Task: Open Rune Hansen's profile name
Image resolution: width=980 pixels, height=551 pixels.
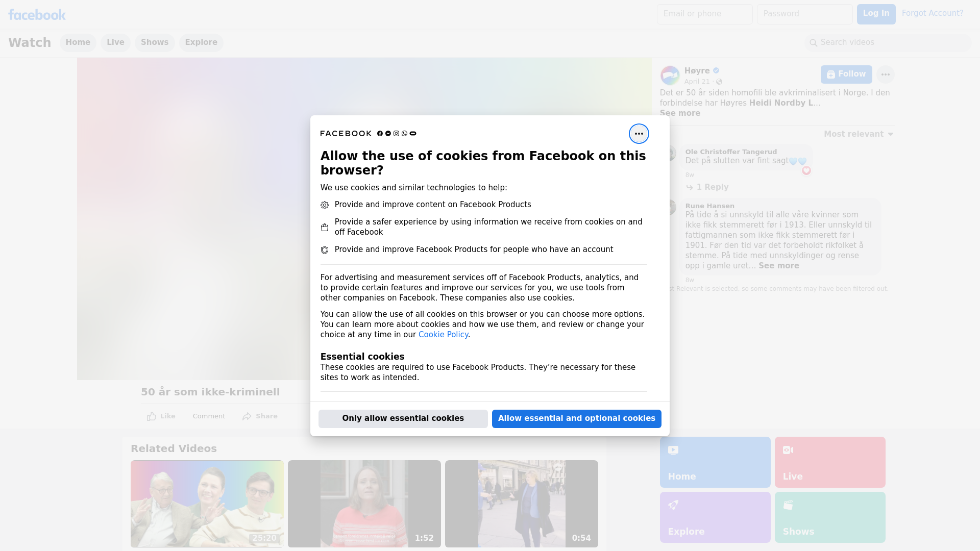Action: tap(709, 206)
